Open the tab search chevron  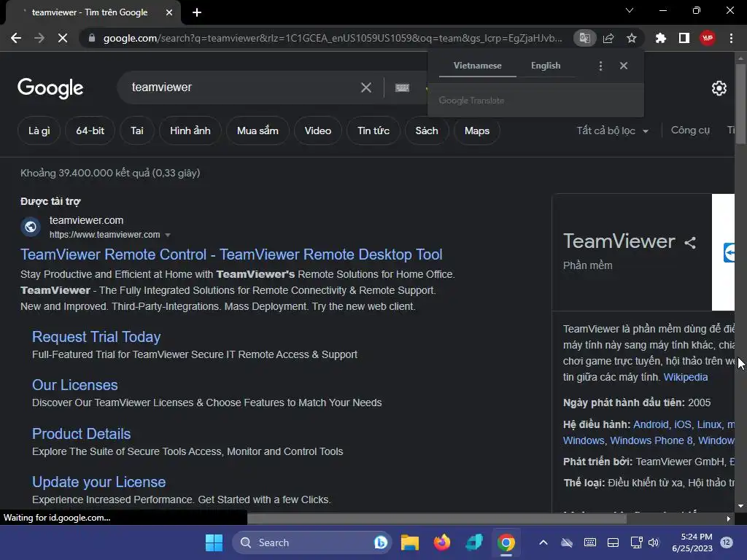pyautogui.click(x=630, y=10)
